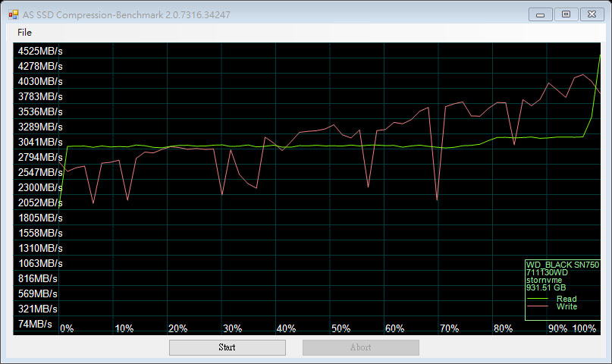
Task: Click the 80% x-axis label
Action: [x=503, y=328]
